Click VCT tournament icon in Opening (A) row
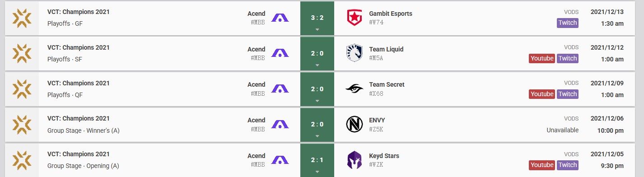 [x=22, y=160]
